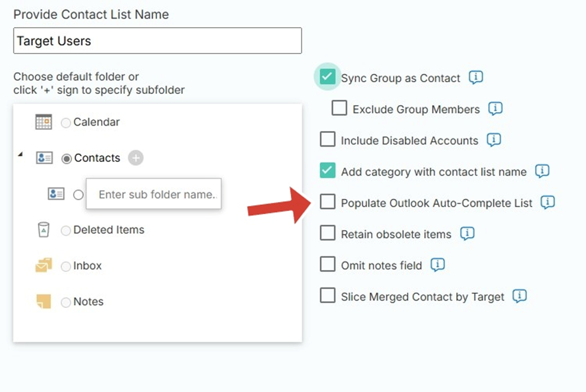Click the Inbox envelope icon
This screenshot has height=392, width=586.
point(44,265)
